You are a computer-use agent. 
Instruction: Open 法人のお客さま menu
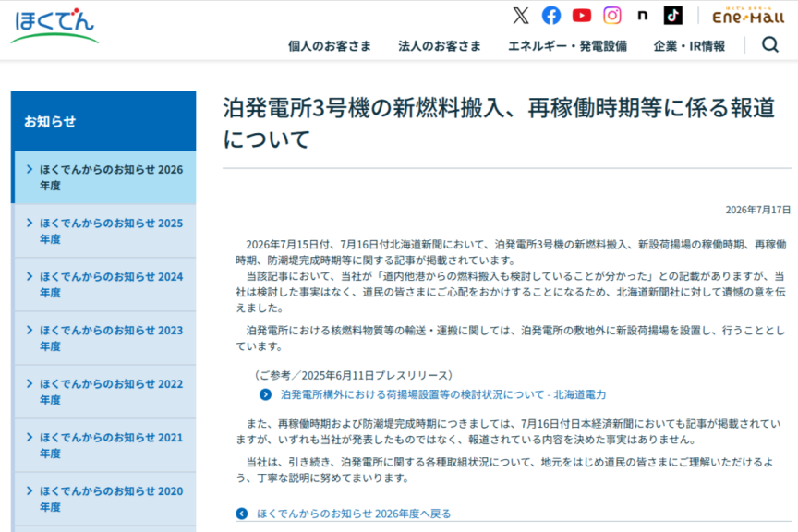click(440, 46)
